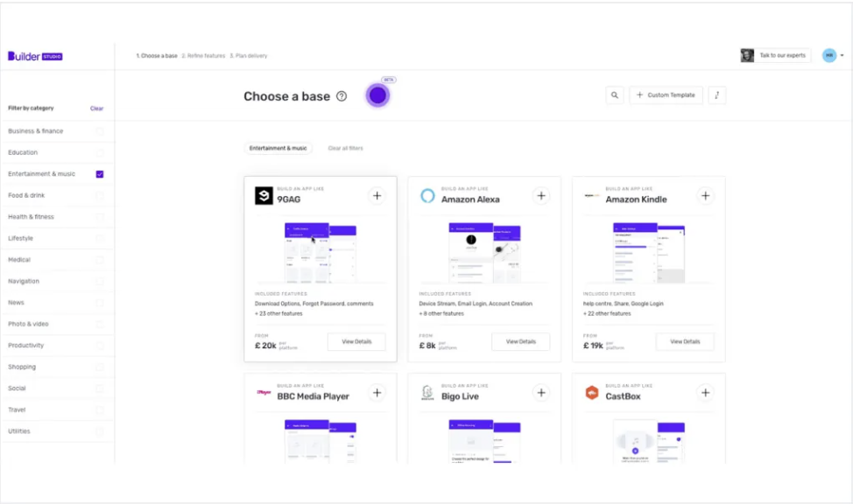Check the Medical filter checkbox

tap(100, 260)
